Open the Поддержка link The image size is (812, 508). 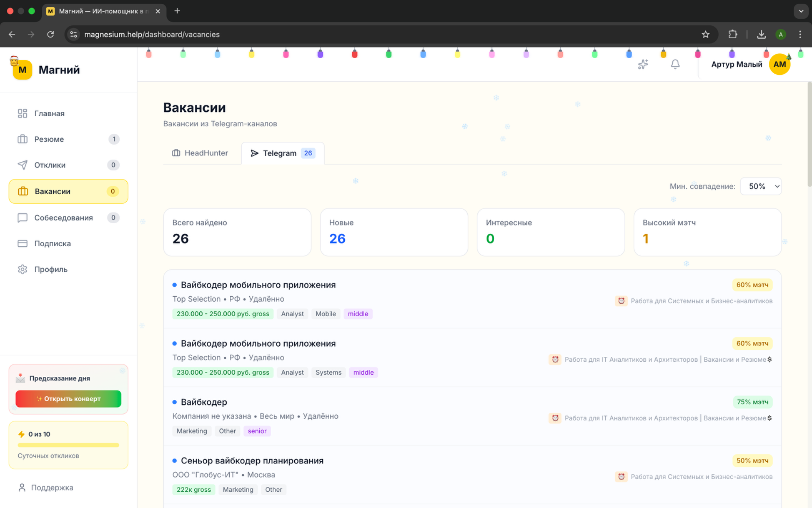pyautogui.click(x=52, y=488)
